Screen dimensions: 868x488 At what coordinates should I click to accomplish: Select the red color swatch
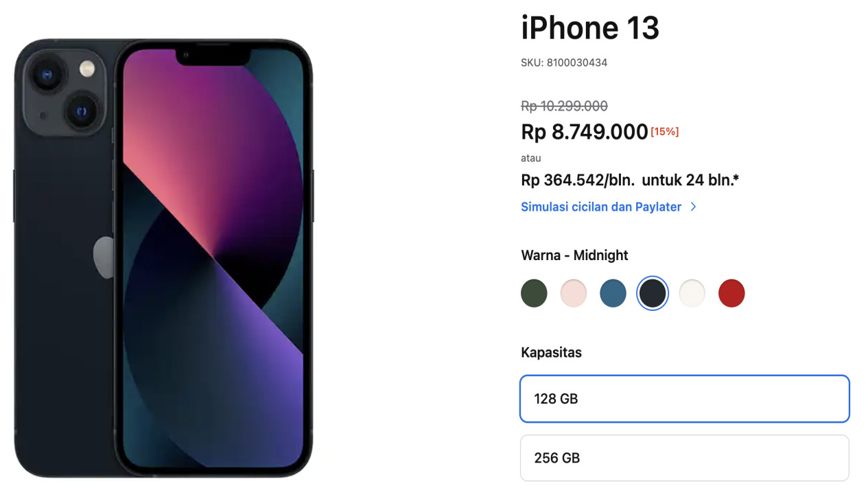[x=731, y=293]
